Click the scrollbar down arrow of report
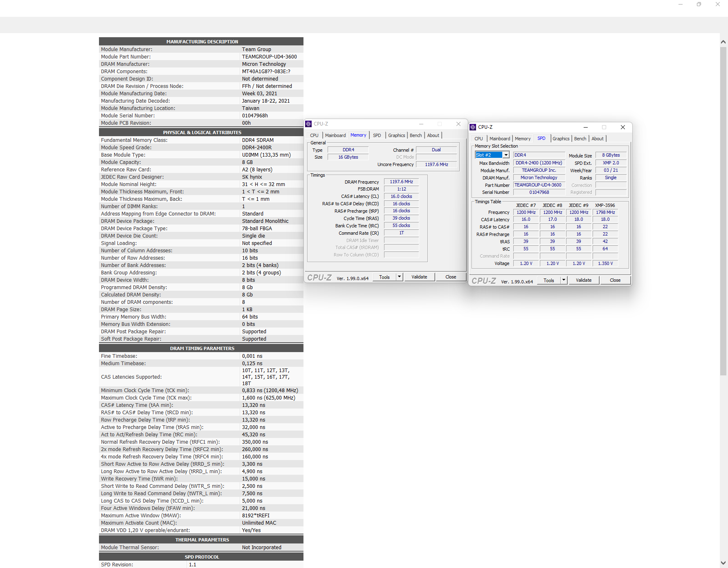The width and height of the screenshot is (728, 568). tap(723, 563)
